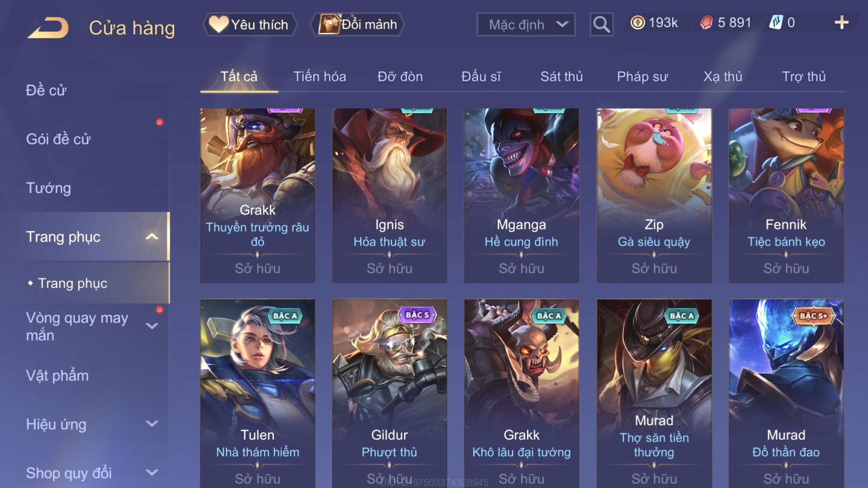The width and height of the screenshot is (868, 488).
Task: Switch to the Sát thủ tab
Action: (x=561, y=76)
